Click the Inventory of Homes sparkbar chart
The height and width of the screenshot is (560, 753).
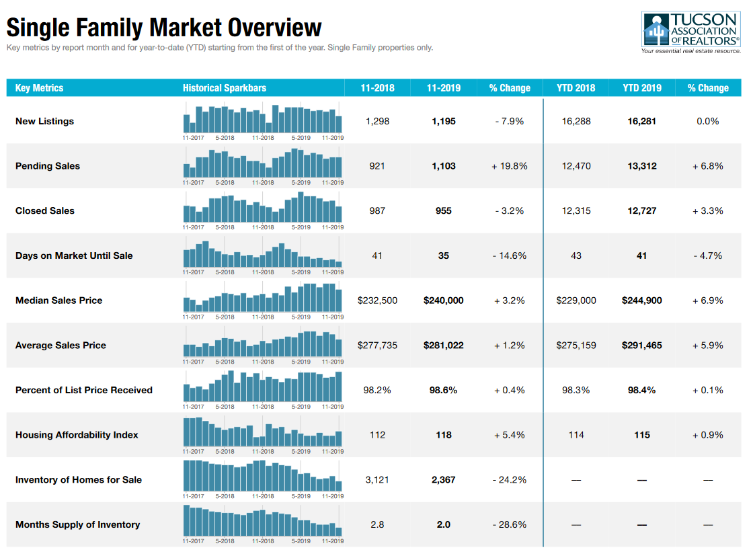point(263,477)
